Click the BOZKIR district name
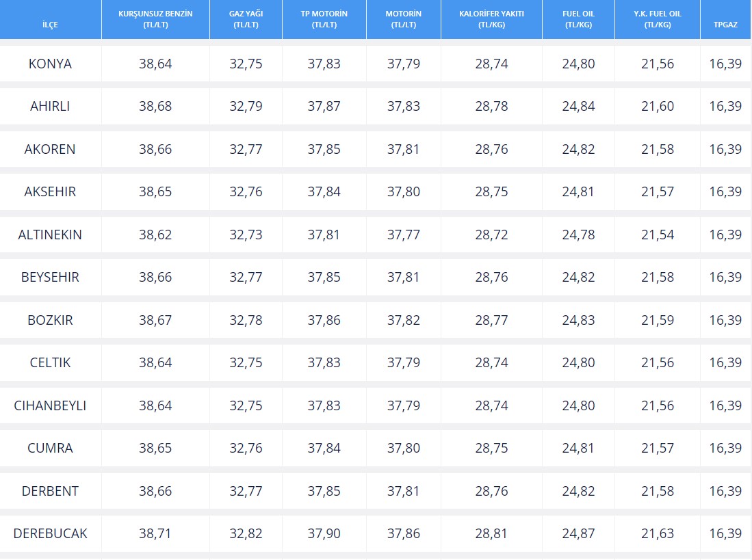Viewport: 752px width, 560px height. [x=50, y=320]
